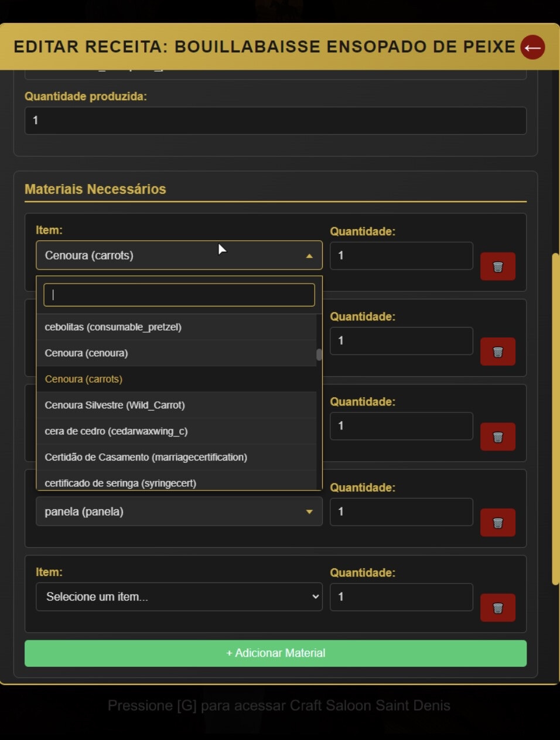Click the 'Quantidade produzida' input field

coord(275,121)
